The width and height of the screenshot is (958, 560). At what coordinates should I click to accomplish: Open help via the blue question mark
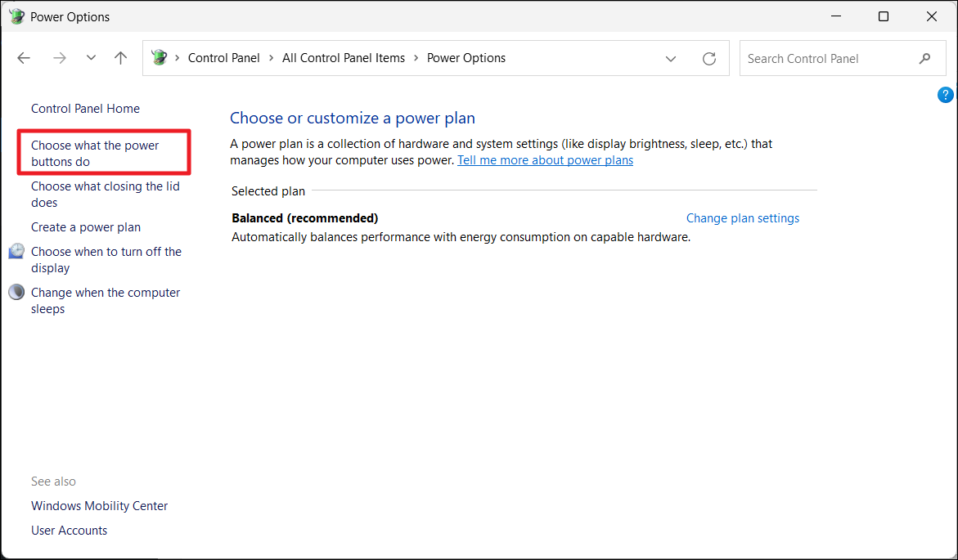945,95
